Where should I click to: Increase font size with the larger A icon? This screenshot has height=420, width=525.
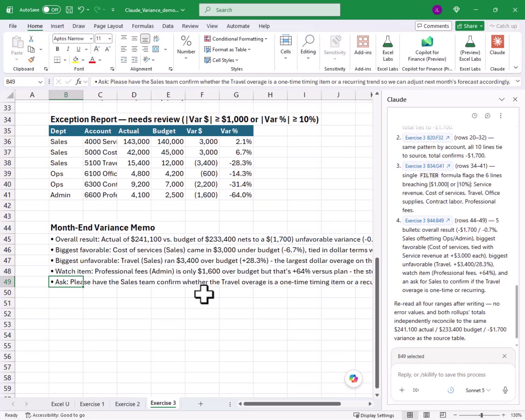click(97, 49)
